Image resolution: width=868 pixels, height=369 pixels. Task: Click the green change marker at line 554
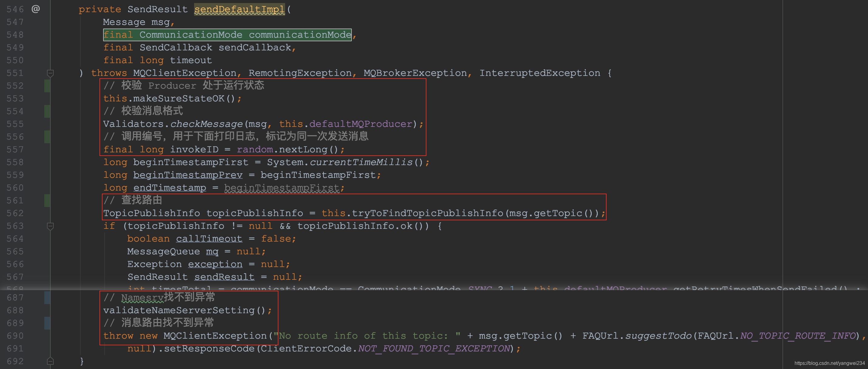tap(47, 111)
